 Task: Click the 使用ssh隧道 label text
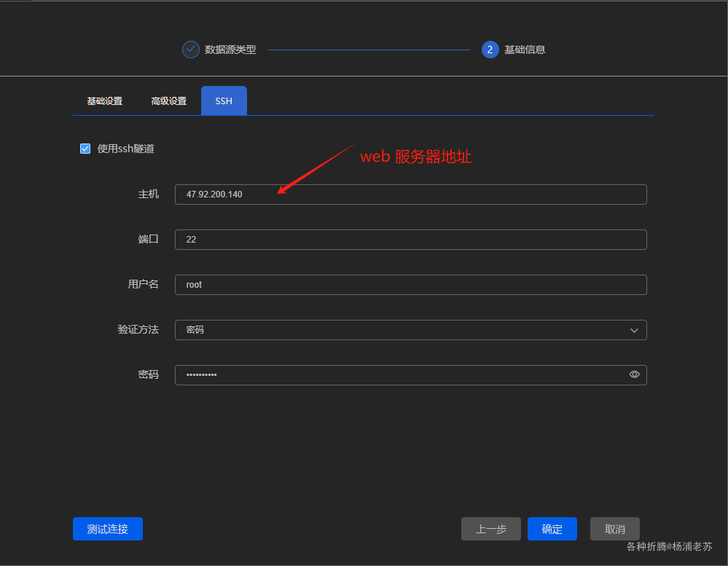[126, 149]
